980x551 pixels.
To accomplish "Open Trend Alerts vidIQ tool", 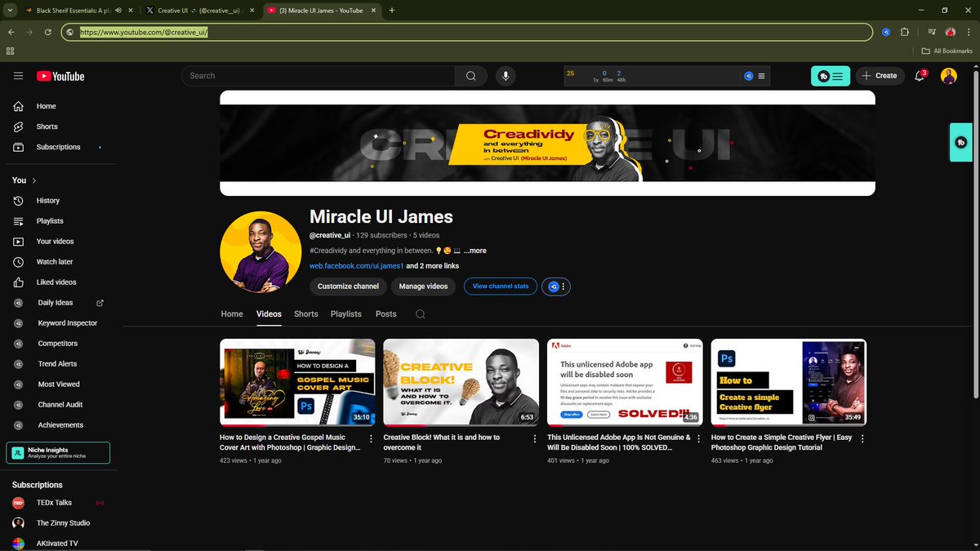I will pyautogui.click(x=57, y=363).
